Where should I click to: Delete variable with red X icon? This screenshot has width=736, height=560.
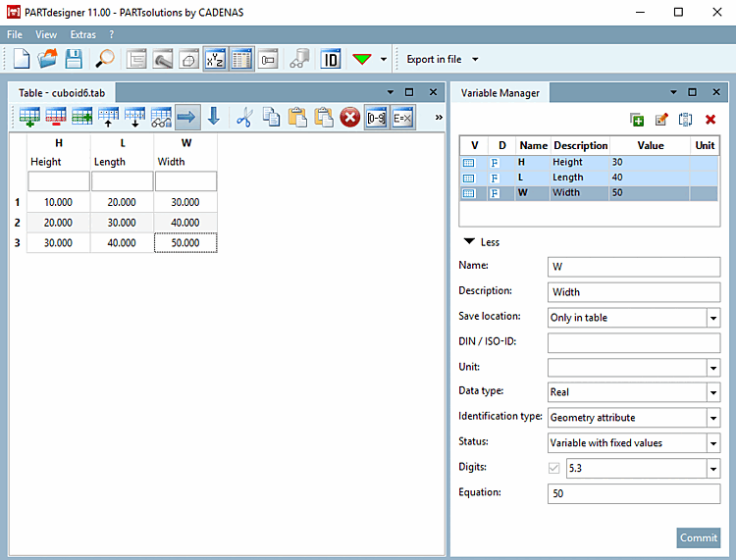click(710, 120)
